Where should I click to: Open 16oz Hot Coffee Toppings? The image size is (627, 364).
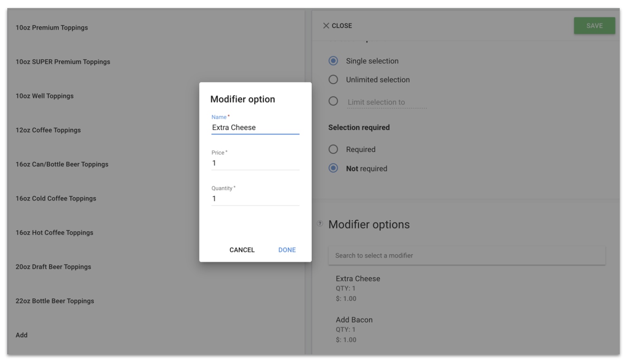point(55,232)
